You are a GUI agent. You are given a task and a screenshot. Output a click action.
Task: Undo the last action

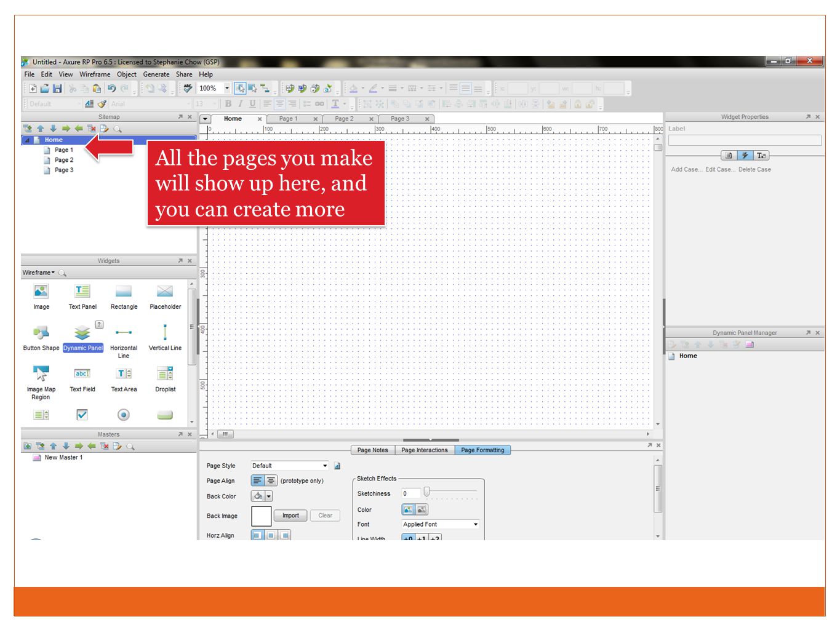pyautogui.click(x=111, y=89)
